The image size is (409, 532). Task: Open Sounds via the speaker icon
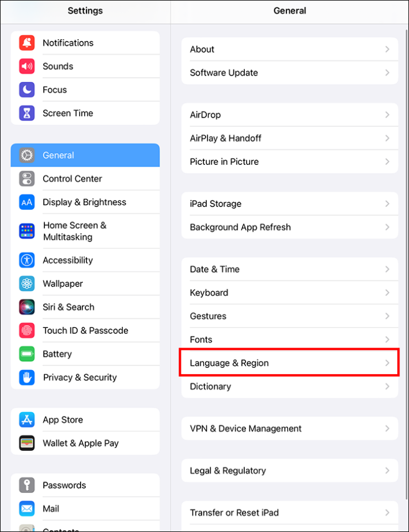27,66
